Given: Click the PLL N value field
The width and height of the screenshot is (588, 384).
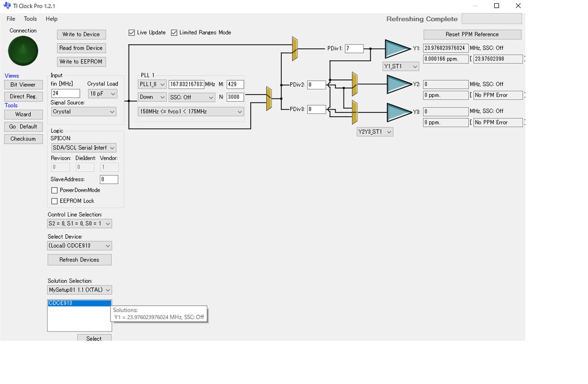Looking at the screenshot, I should pos(235,97).
